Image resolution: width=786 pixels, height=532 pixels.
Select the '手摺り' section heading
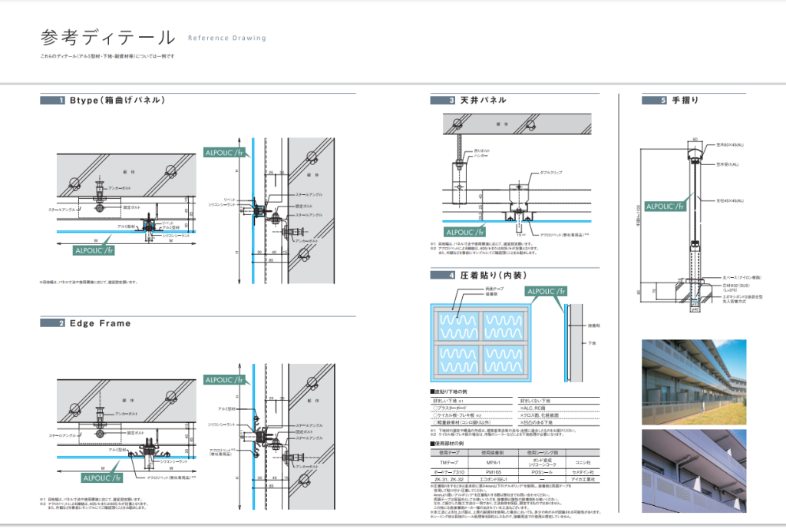point(685,101)
